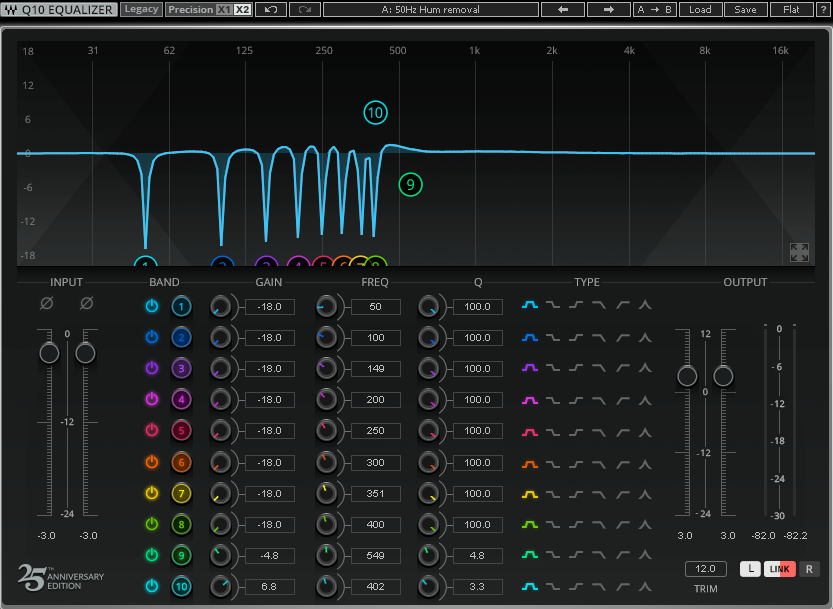Toggle band 10 power on/off
Viewport: 833px width, 609px height.
point(152,586)
